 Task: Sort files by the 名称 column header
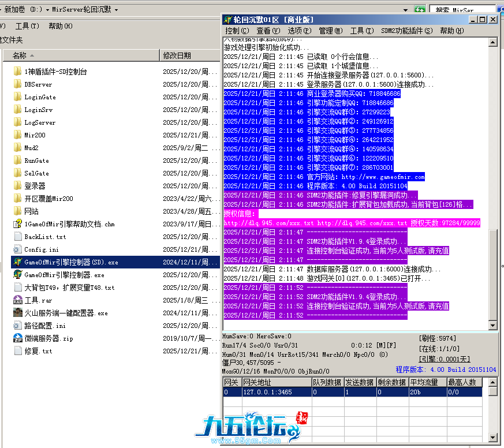point(20,55)
